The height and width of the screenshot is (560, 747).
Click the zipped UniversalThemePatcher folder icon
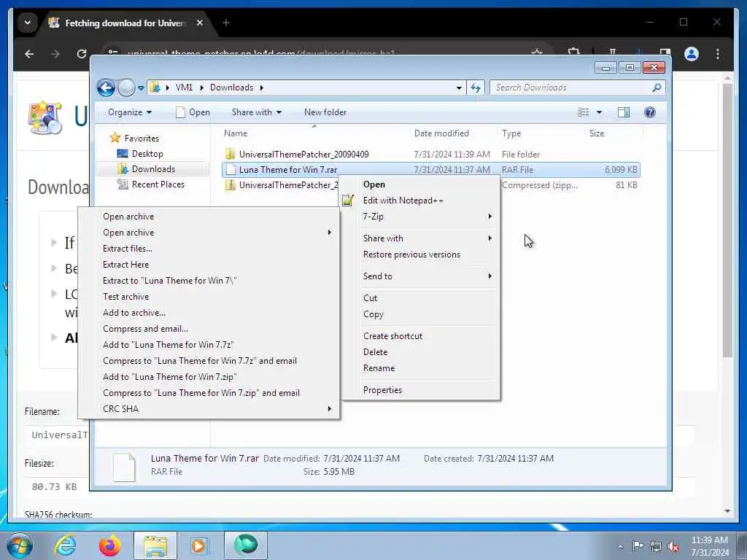(x=230, y=184)
